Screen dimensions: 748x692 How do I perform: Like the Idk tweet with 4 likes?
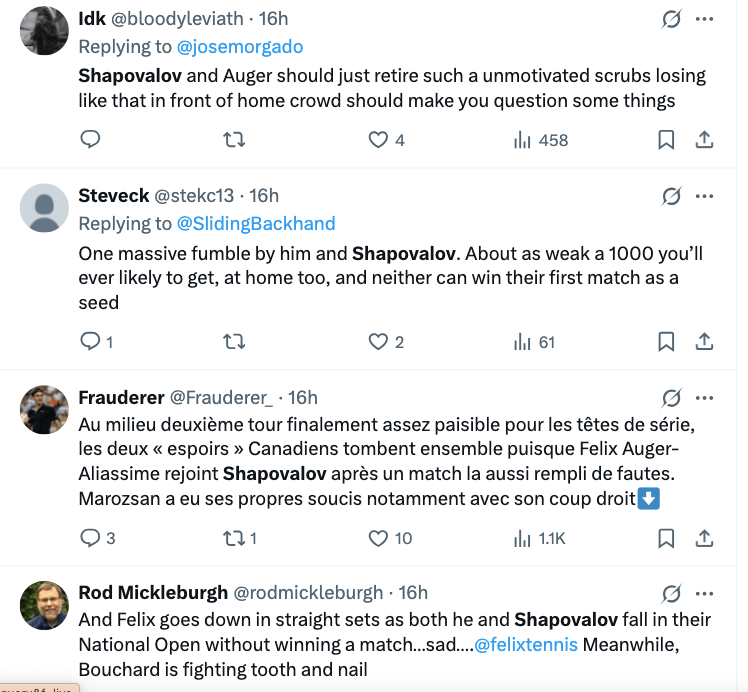[x=378, y=140]
